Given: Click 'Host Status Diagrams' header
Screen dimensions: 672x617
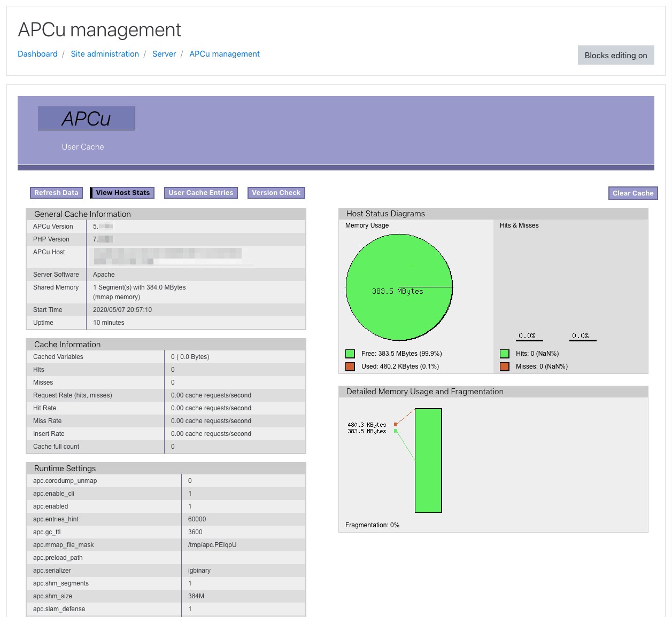Looking at the screenshot, I should [385, 214].
